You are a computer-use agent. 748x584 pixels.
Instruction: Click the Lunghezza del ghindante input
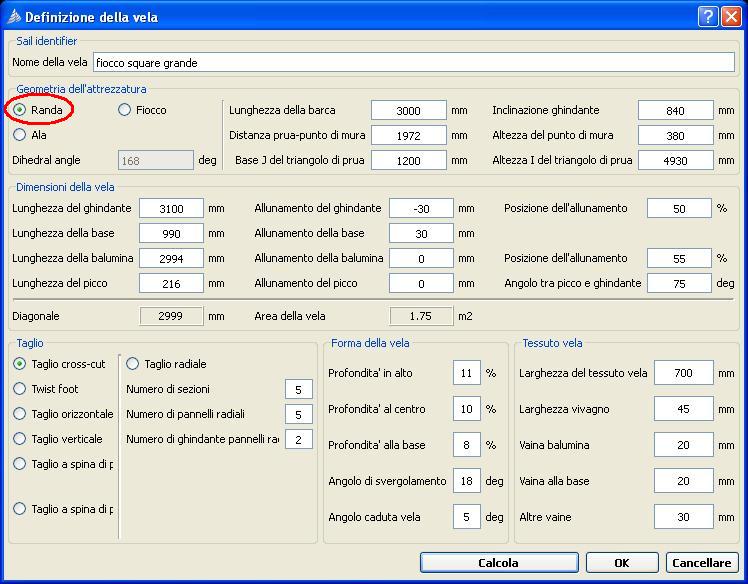click(171, 208)
